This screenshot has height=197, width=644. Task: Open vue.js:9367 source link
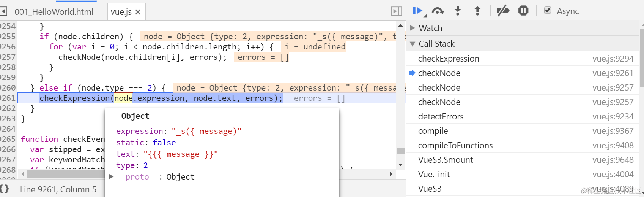(x=613, y=131)
